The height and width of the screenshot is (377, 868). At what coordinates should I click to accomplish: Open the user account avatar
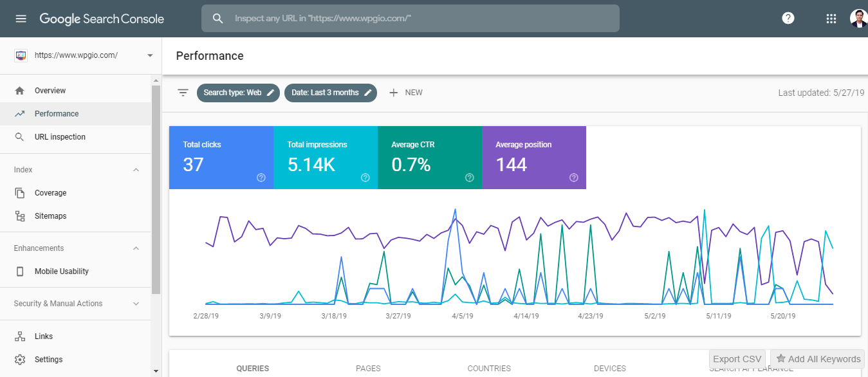point(859,19)
